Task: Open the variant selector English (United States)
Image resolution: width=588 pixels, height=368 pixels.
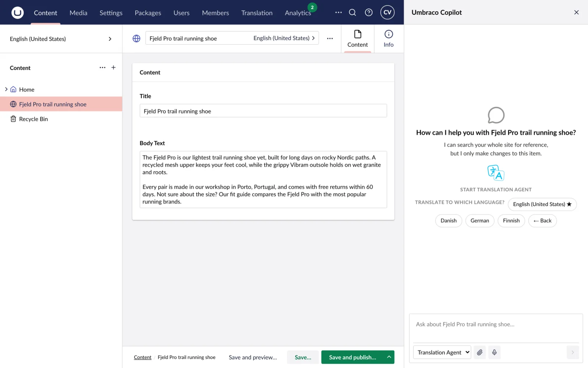Action: pos(284,38)
